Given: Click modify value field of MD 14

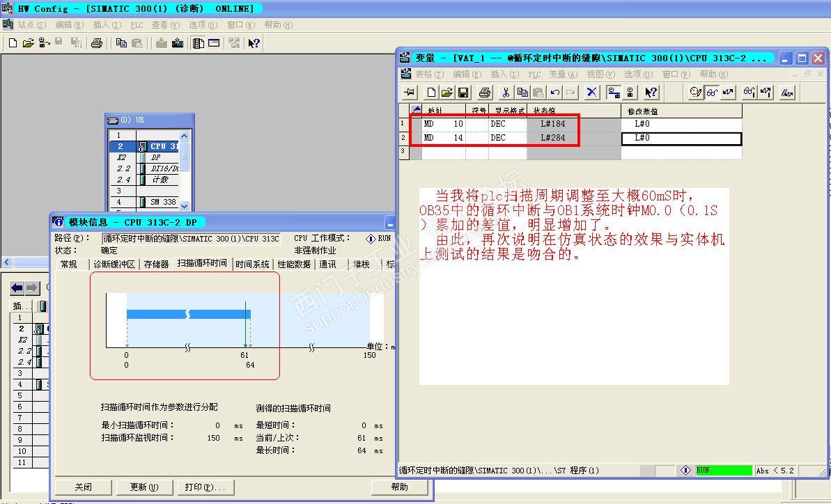Looking at the screenshot, I should pyautogui.click(x=681, y=138).
